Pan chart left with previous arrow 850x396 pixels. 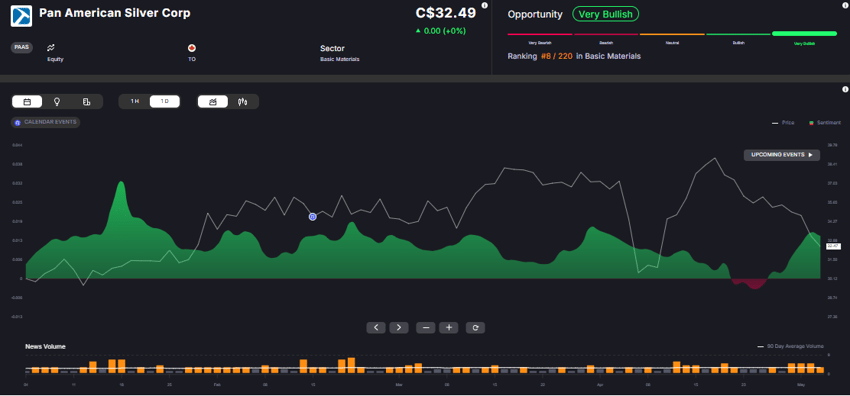tap(376, 327)
